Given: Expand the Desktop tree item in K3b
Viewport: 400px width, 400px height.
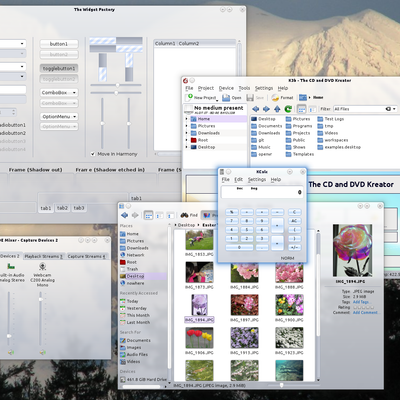Looking at the screenshot, I should (186, 147).
